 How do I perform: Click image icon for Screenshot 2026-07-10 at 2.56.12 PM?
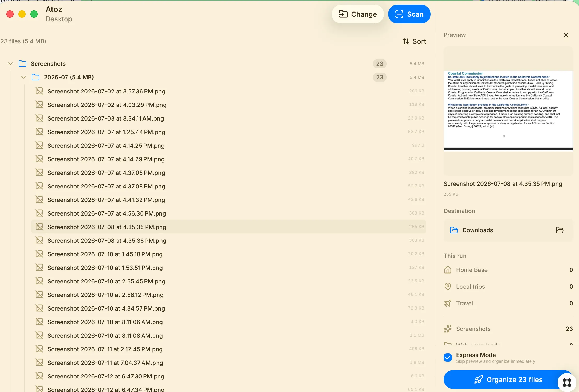tap(39, 295)
